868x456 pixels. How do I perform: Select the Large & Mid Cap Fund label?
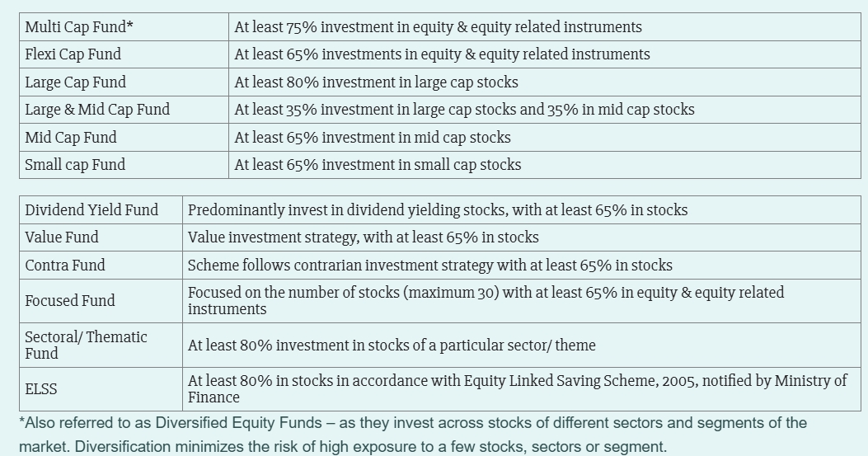point(97,110)
